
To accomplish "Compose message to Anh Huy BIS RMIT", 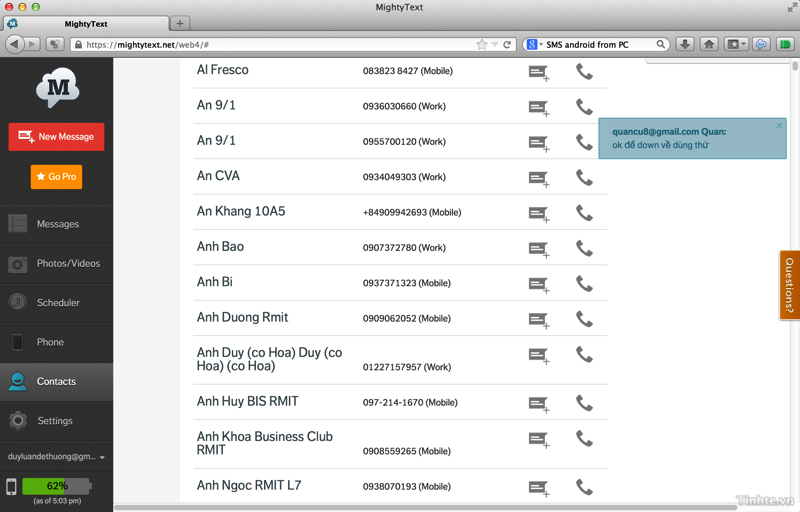I will tap(538, 404).
